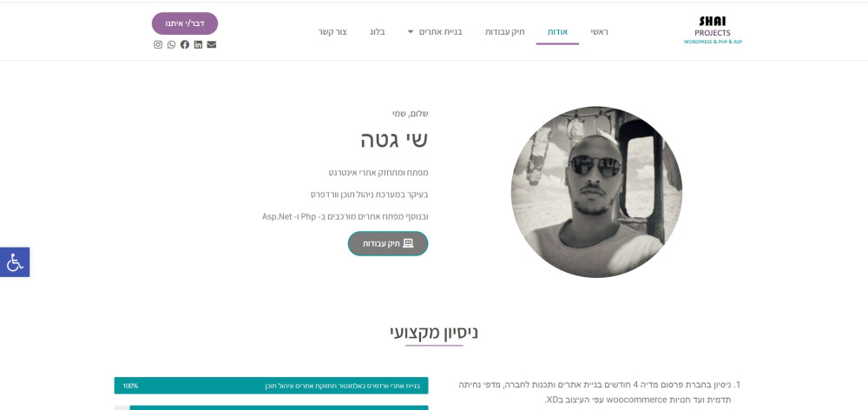This screenshot has width=868, height=410.
Task: Click the grey תיק עבודות button
Action: pyautogui.click(x=388, y=244)
